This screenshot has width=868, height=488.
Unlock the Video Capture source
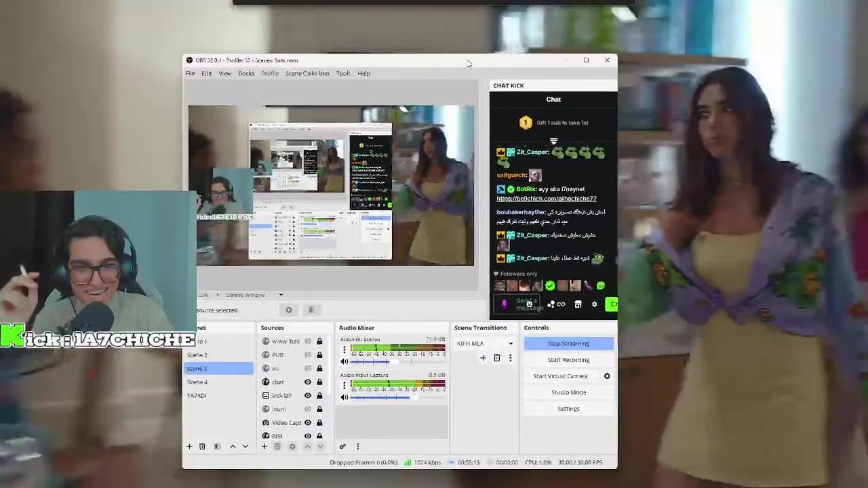[x=319, y=422]
